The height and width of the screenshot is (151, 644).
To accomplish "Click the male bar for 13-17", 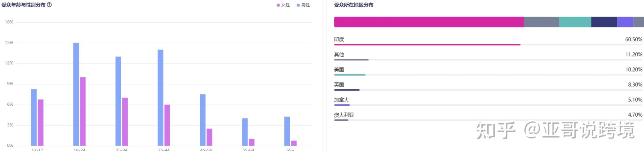I will click(x=34, y=117).
